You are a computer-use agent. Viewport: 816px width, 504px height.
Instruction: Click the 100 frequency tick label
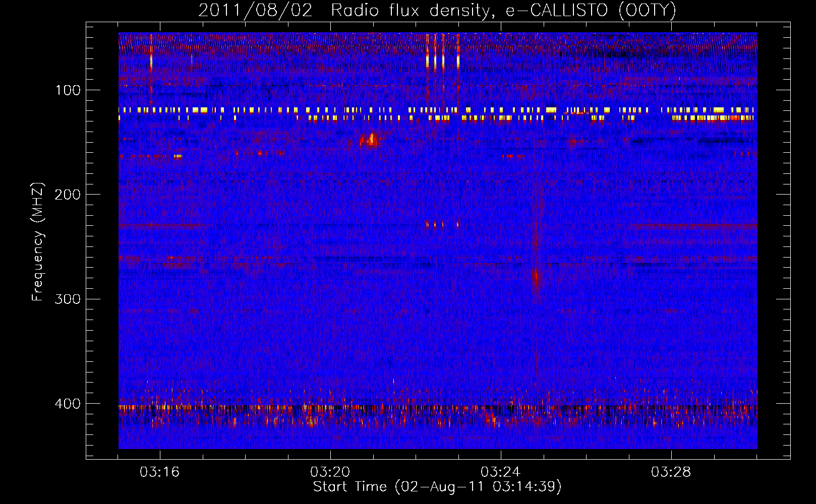(x=68, y=90)
